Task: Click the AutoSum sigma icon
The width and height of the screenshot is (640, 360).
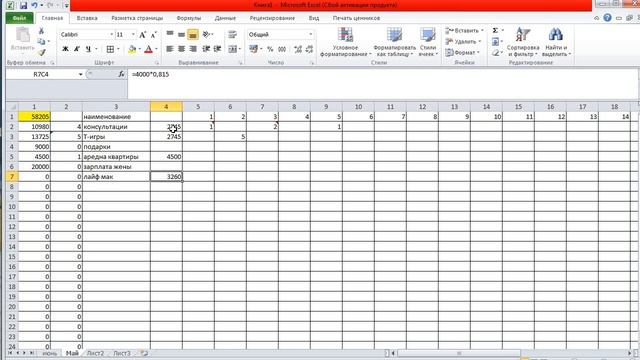Action: [x=495, y=31]
